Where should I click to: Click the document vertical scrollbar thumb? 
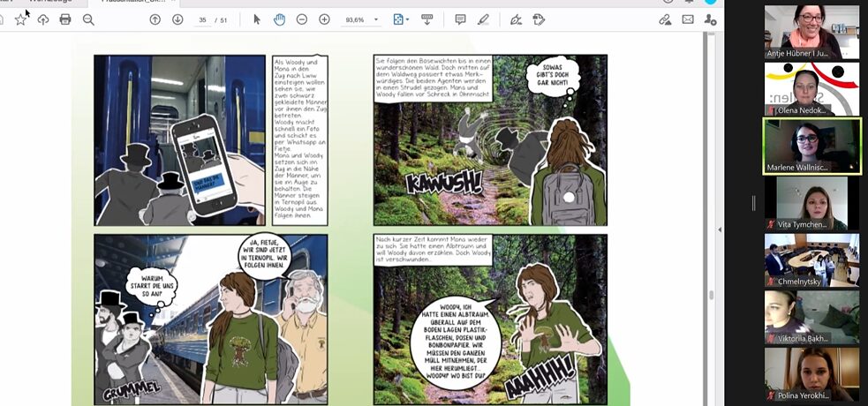tap(711, 296)
